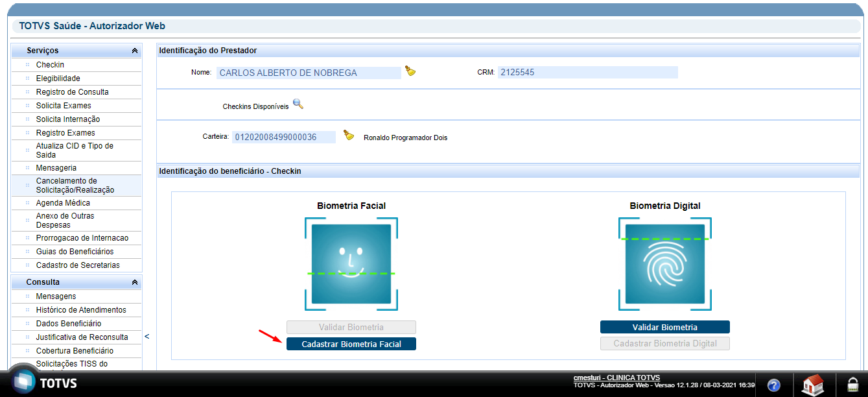Collapse the Consulta panel
Screen dimensions: 868x397
[134, 283]
